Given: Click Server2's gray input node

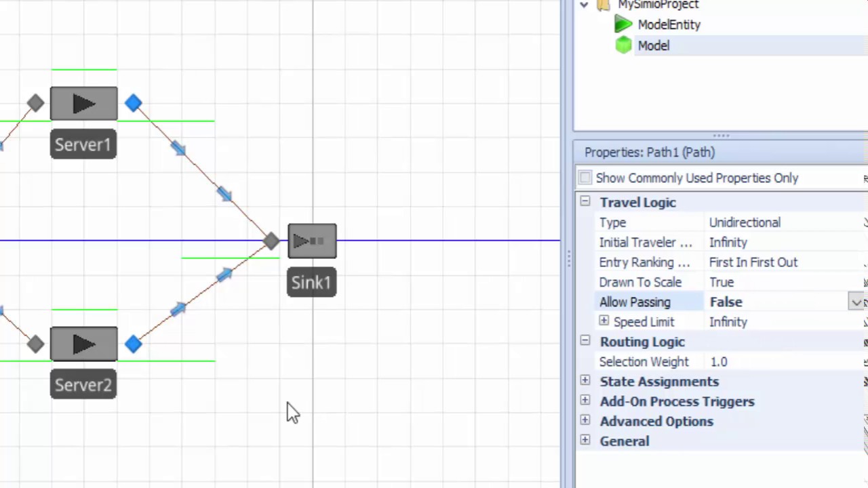Looking at the screenshot, I should click(36, 344).
